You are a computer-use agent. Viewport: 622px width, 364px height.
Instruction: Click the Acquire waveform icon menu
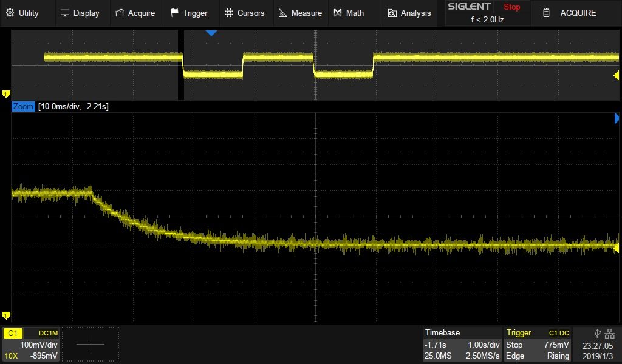135,13
